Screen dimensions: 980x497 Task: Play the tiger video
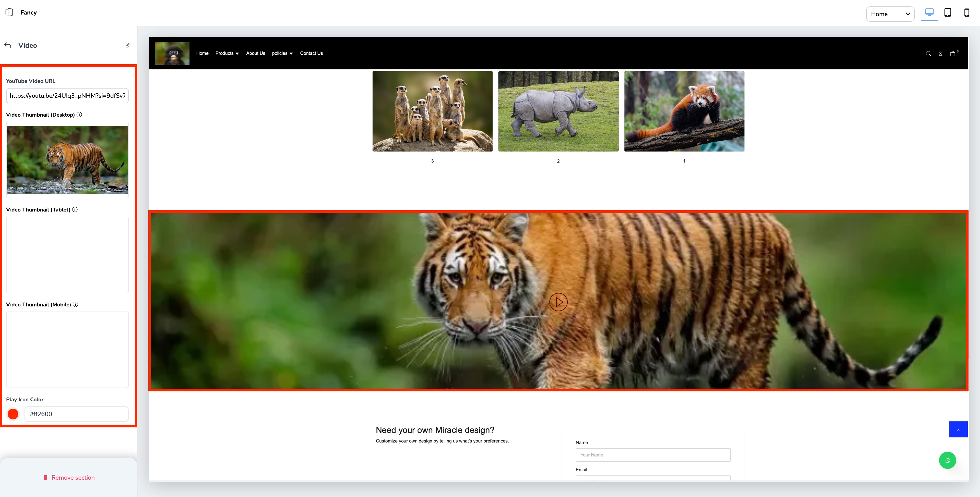[x=558, y=302]
